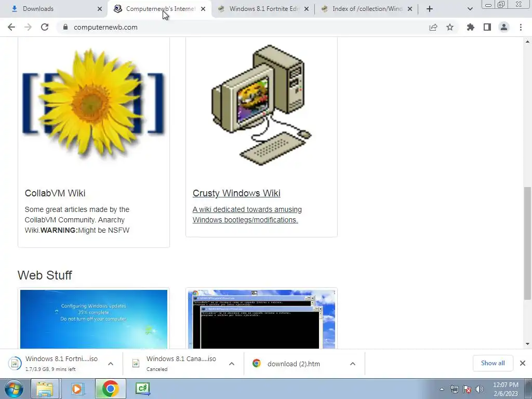This screenshot has width=532, height=399.
Task: Select the Computernewb's Internet tab
Action: pyautogui.click(x=161, y=9)
